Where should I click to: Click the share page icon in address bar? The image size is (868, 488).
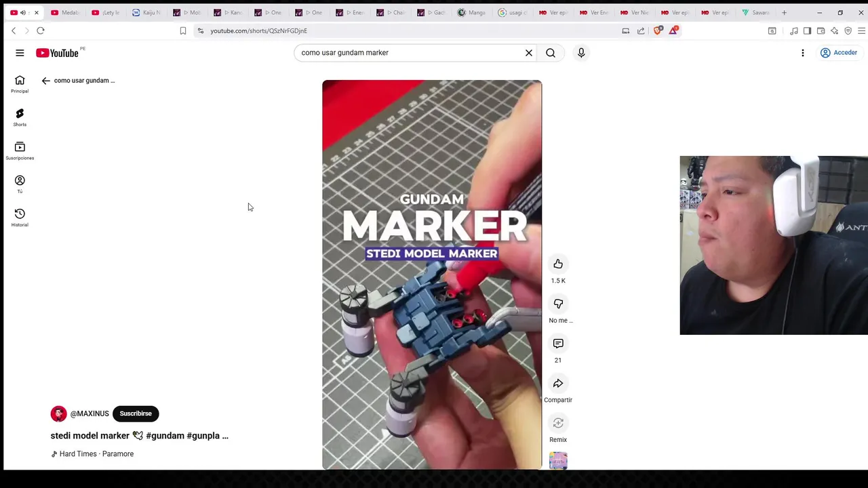pos(641,30)
